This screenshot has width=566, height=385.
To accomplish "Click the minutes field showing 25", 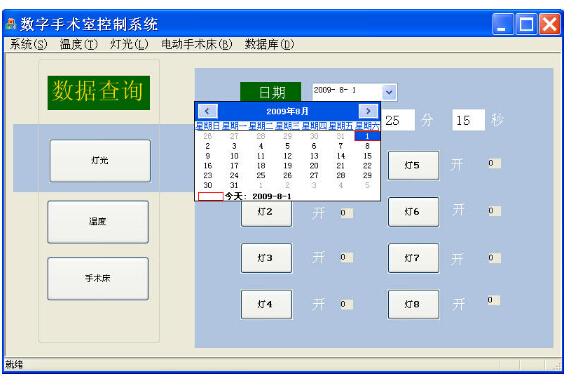I will [397, 120].
